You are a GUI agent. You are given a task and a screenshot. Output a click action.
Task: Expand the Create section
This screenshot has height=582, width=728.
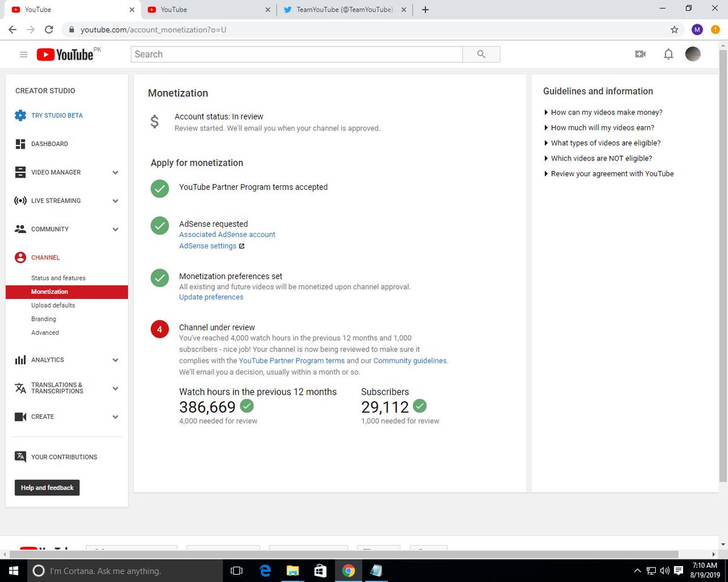click(x=115, y=417)
